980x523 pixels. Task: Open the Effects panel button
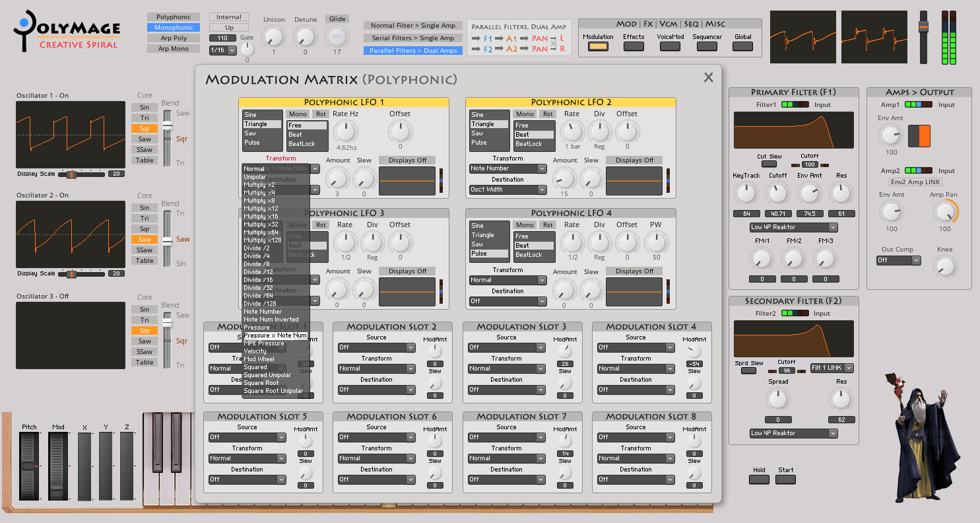(634, 46)
